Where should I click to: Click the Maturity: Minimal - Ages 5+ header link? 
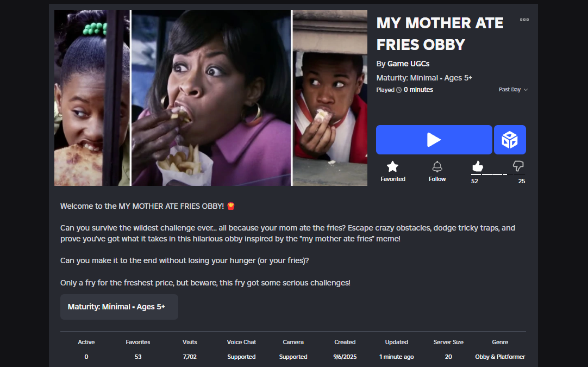pyautogui.click(x=424, y=78)
